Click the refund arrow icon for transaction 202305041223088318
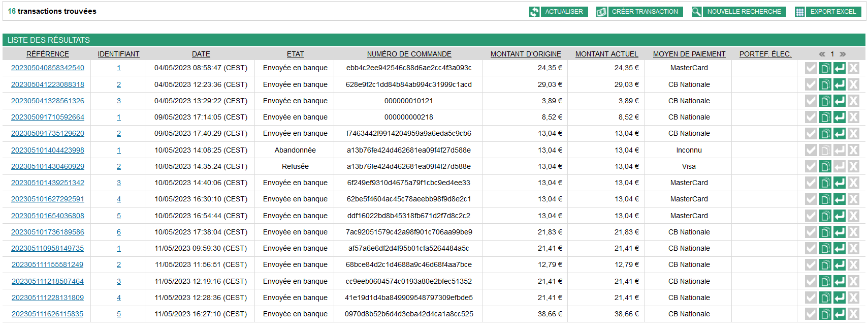This screenshot has height=327, width=868. point(840,84)
